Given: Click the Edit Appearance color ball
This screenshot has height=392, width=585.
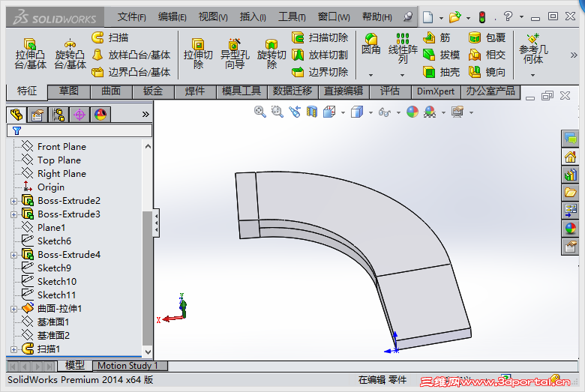Looking at the screenshot, I should coord(412,112).
